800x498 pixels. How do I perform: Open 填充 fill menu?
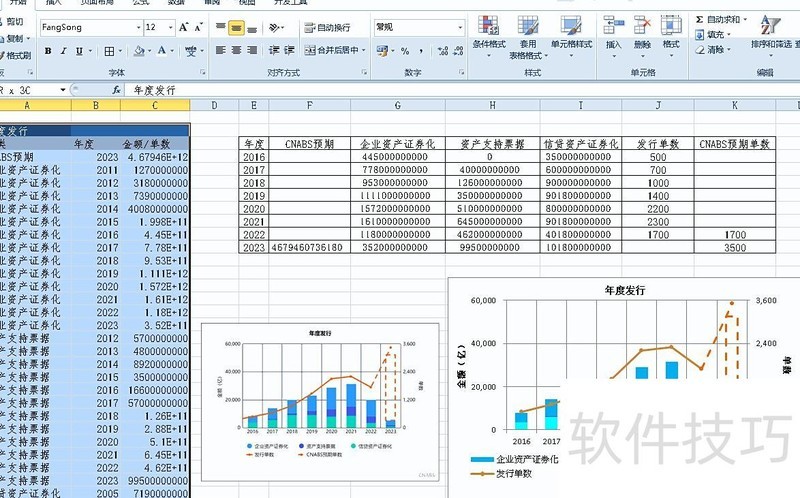coord(713,35)
